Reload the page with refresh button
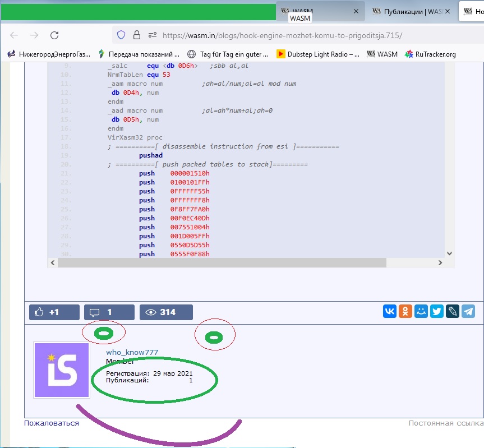Image resolution: width=484 pixels, height=448 pixels. tap(54, 35)
